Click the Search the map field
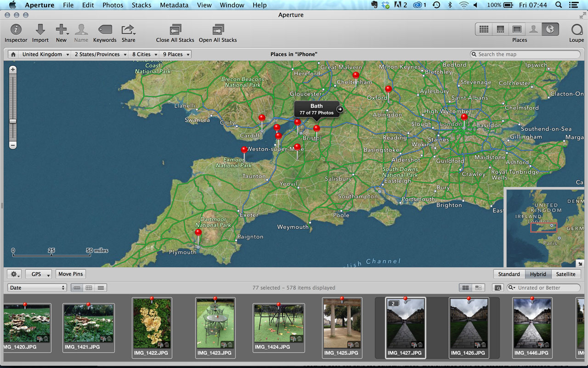This screenshot has width=588, height=368. 525,54
